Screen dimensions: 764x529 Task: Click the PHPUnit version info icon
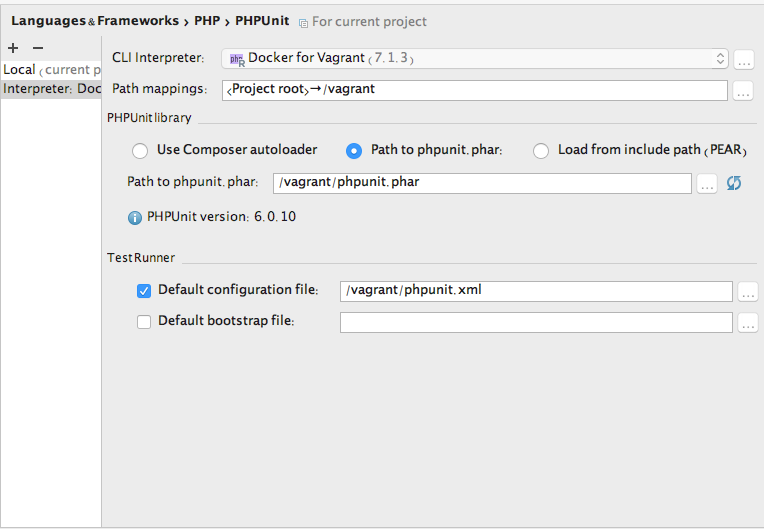(135, 218)
